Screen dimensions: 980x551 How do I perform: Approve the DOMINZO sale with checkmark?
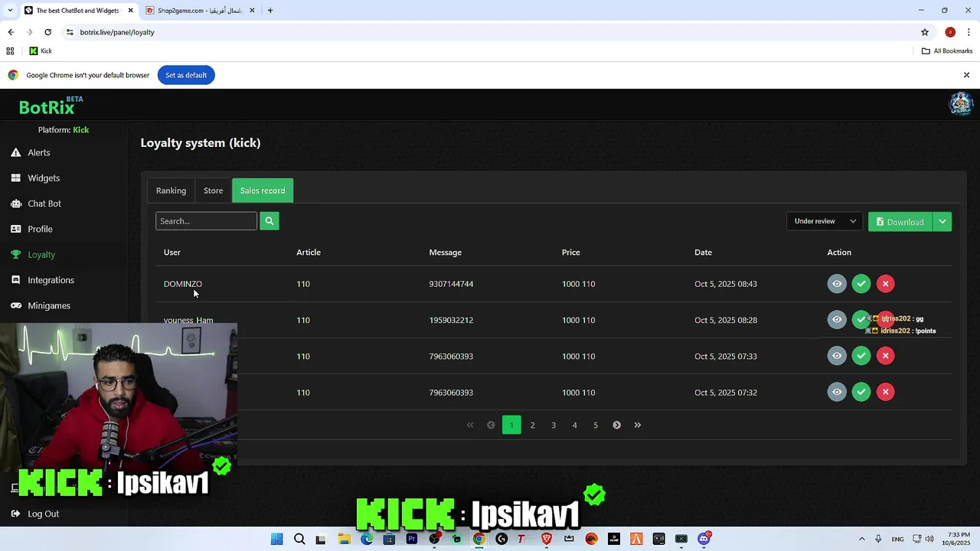[x=861, y=284]
